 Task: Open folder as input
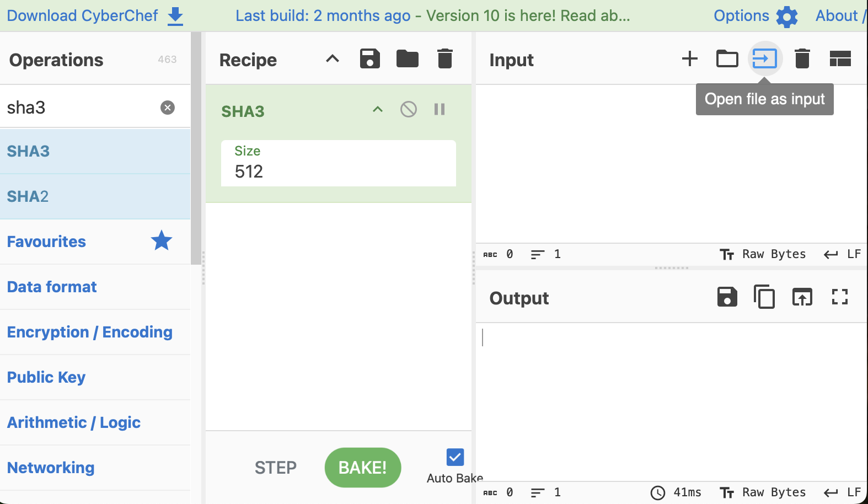click(727, 58)
